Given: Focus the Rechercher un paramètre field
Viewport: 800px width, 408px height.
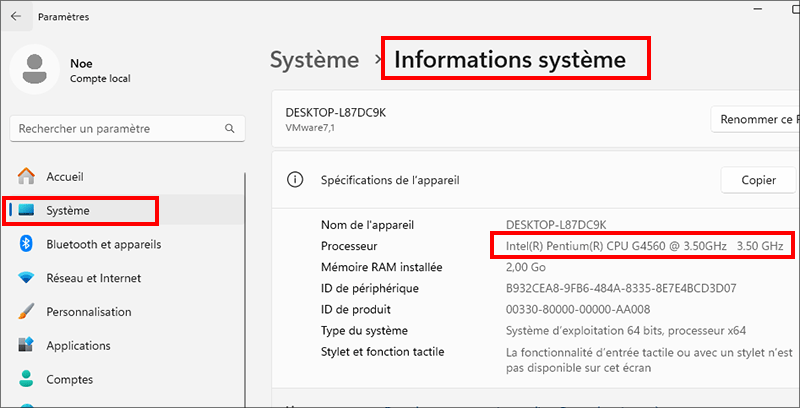Looking at the screenshot, I should coord(127,129).
